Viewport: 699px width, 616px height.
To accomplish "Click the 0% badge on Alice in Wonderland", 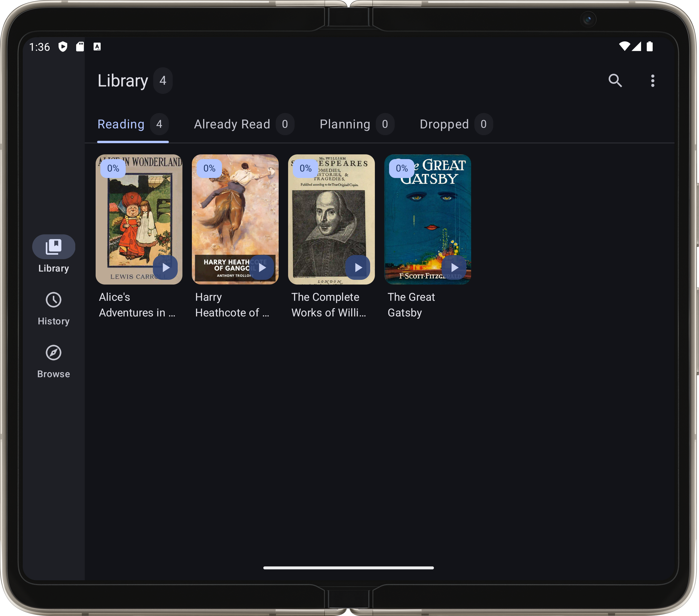I will click(113, 168).
